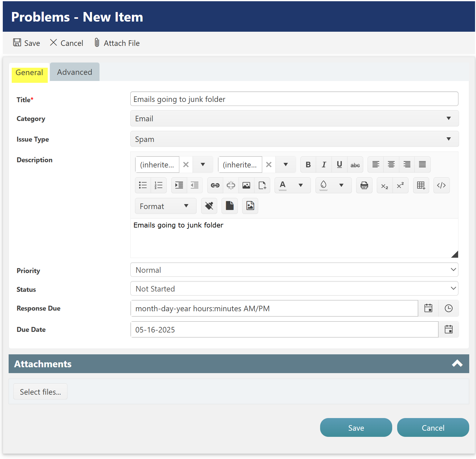Open the Due Date calendar picker
476x459 pixels.
(x=449, y=329)
